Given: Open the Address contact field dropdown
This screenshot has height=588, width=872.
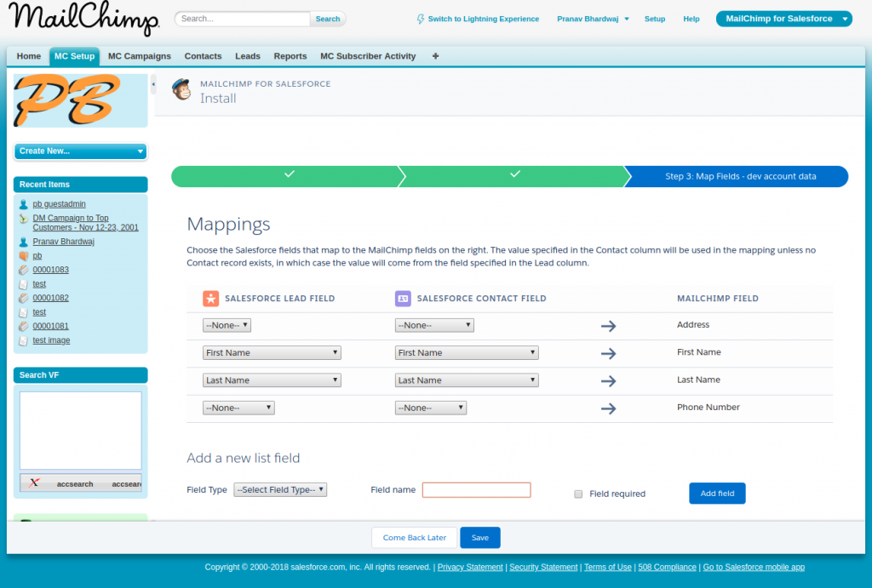Looking at the screenshot, I should click(434, 325).
